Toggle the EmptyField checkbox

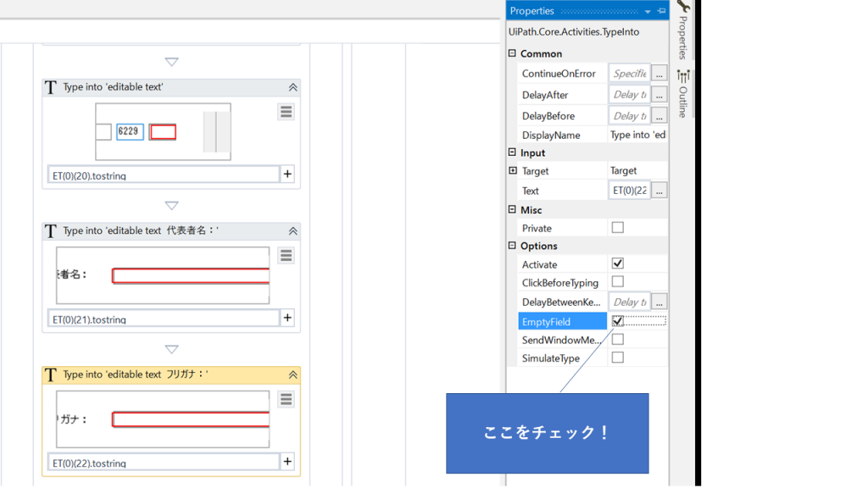[617, 321]
